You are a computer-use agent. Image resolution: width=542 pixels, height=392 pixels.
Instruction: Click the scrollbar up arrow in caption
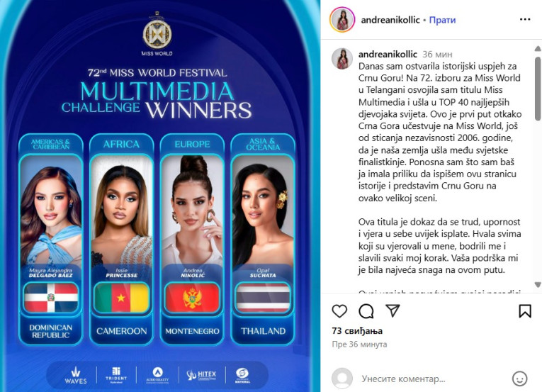pos(538,49)
